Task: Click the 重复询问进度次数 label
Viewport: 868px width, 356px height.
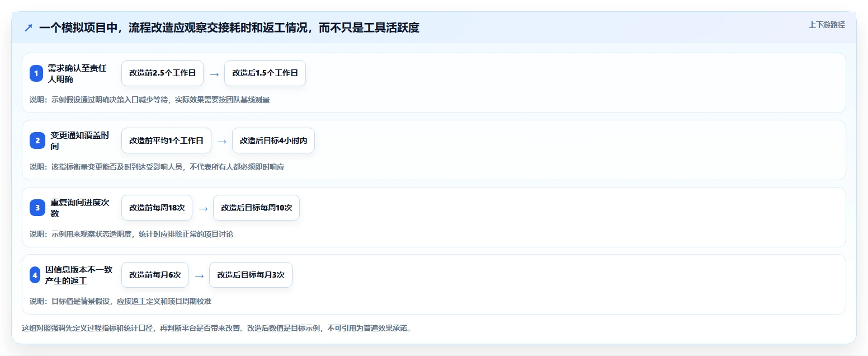Action: [79, 208]
